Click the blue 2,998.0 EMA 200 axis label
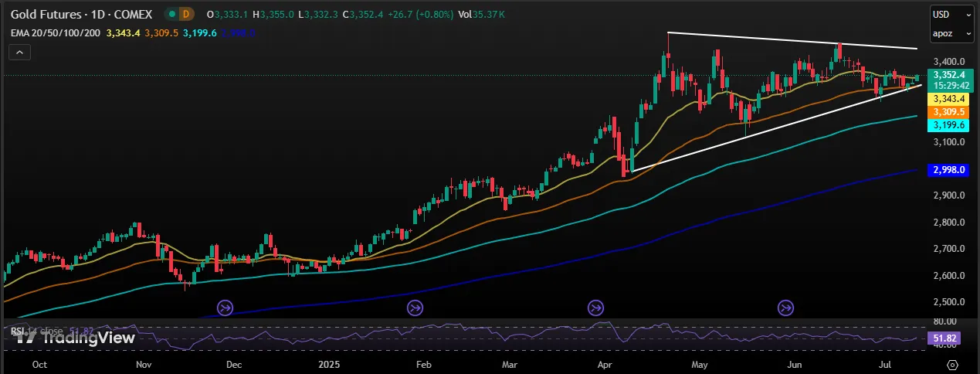Image resolution: width=980 pixels, height=374 pixels. (950, 170)
